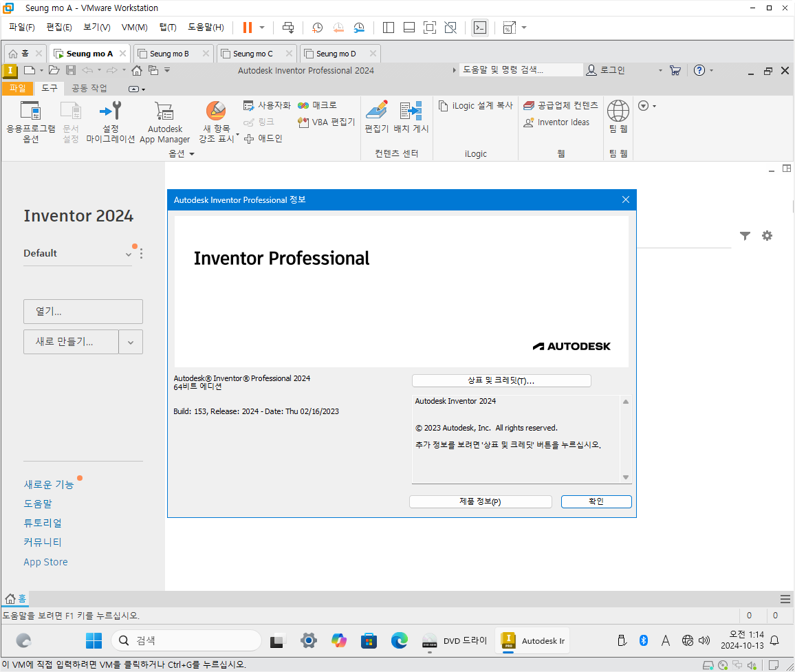Viewport: 795px width, 672px height.
Task: Open the VMware power options dropdown arrow
Action: [262, 28]
